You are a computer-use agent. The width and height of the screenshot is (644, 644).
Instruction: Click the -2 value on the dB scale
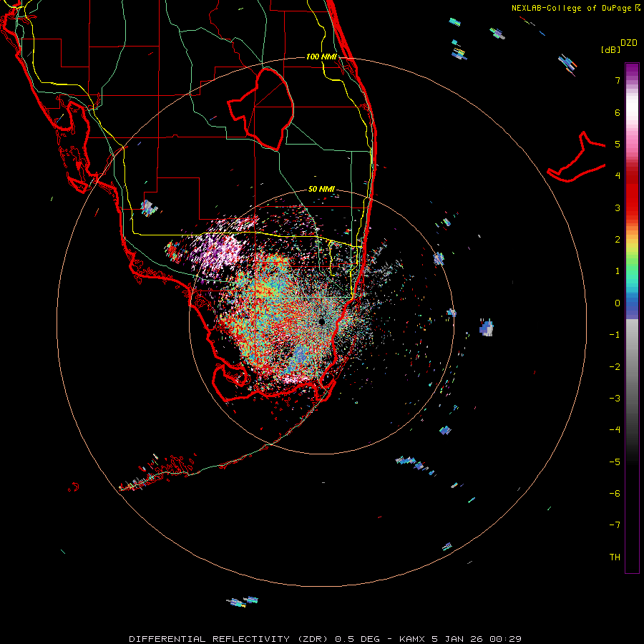[615, 367]
